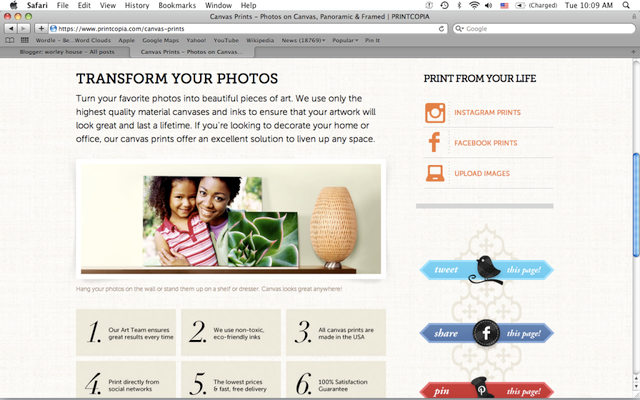Click the Facebook Prints "f" icon

[x=434, y=142]
